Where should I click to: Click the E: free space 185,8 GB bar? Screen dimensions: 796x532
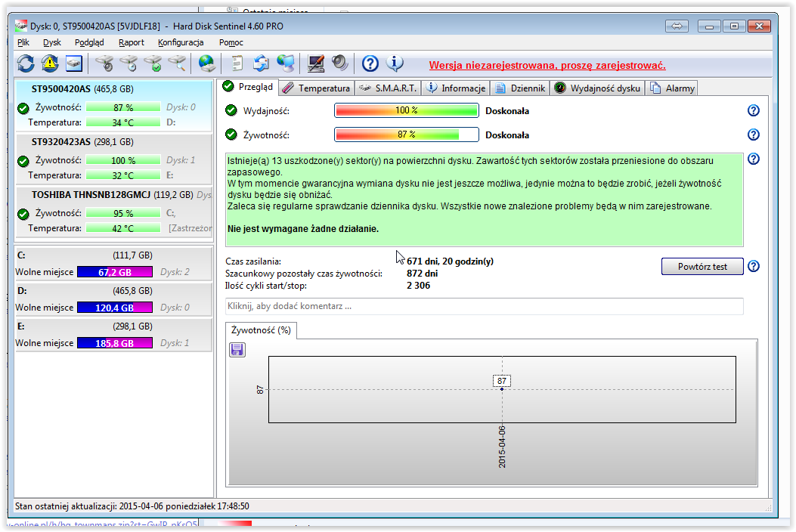[115, 343]
